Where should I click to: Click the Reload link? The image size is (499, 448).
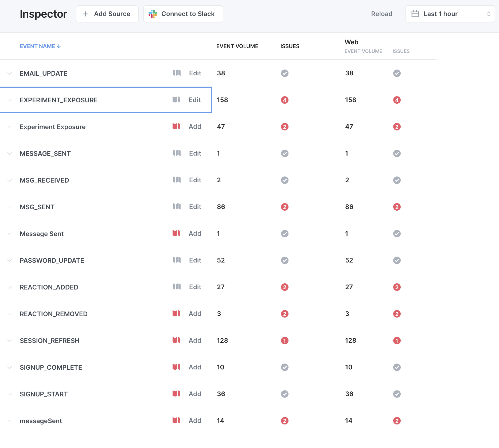coord(381,14)
